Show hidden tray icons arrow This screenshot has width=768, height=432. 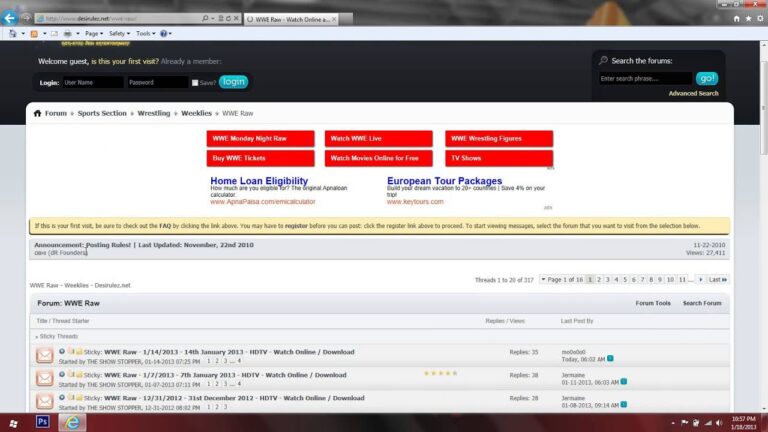pos(673,423)
